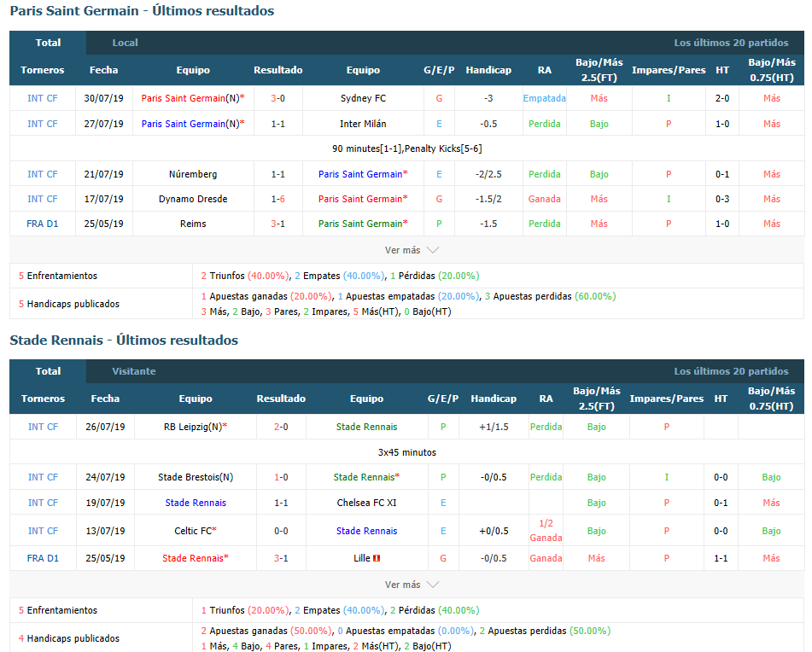The height and width of the screenshot is (652, 812).
Task: Click the 1-6 result against Dynamo Dresde
Action: pos(278,199)
